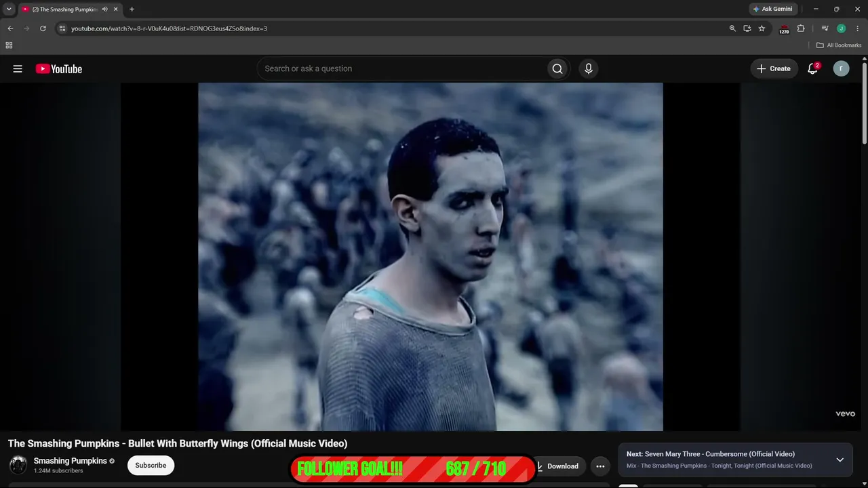Open Smashing Pumpkins channel name link
This screenshot has width=868, height=488.
coord(71,461)
